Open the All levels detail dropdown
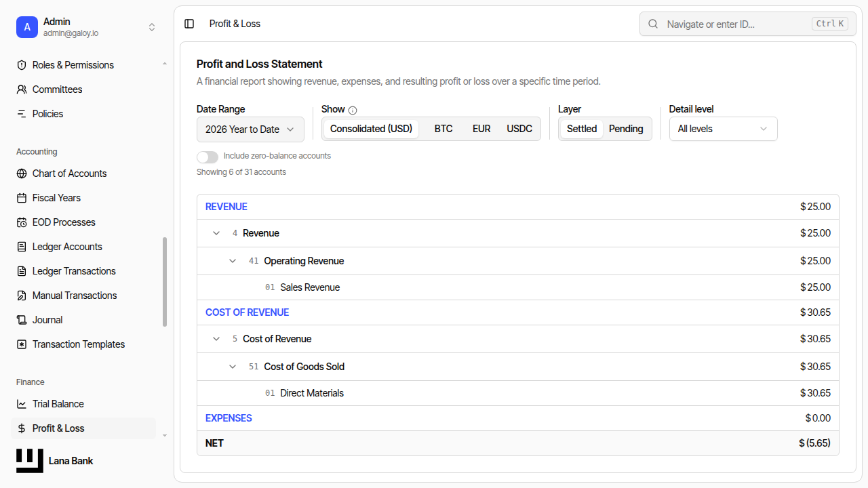Image resolution: width=868 pixels, height=488 pixels. coord(723,129)
